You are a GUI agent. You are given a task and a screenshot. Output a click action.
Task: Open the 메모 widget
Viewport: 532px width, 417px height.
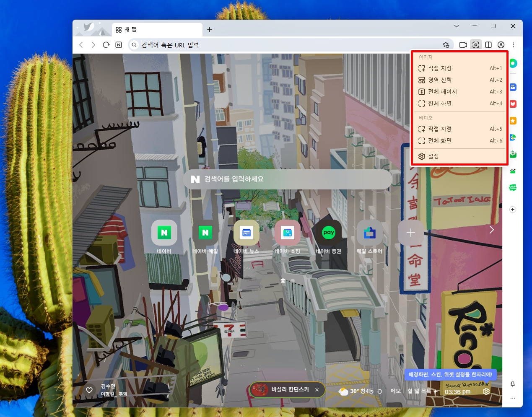396,391
